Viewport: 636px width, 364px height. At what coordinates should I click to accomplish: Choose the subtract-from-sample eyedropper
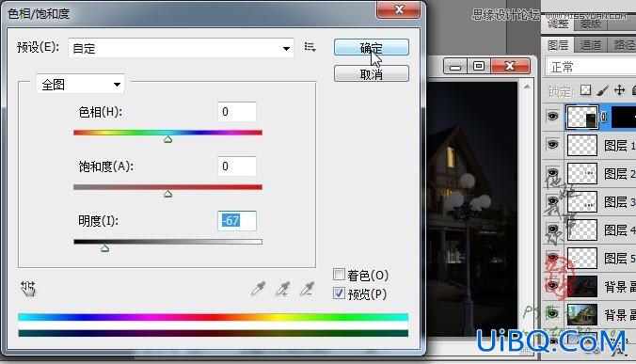click(307, 289)
